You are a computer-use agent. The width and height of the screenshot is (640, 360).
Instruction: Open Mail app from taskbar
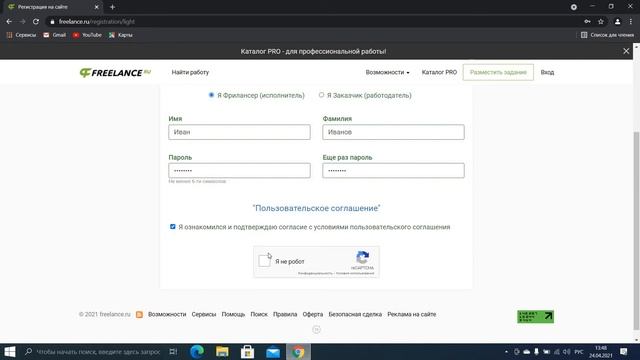click(273, 351)
